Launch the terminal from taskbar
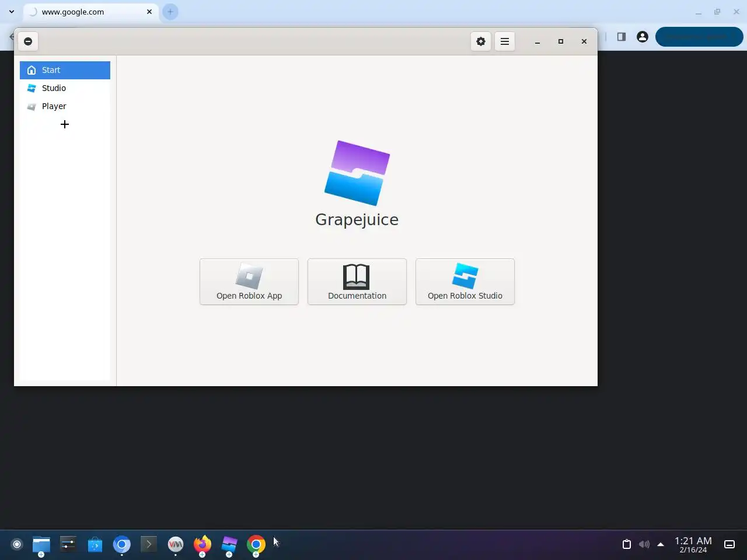Viewport: 747px width, 560px height. (x=149, y=544)
